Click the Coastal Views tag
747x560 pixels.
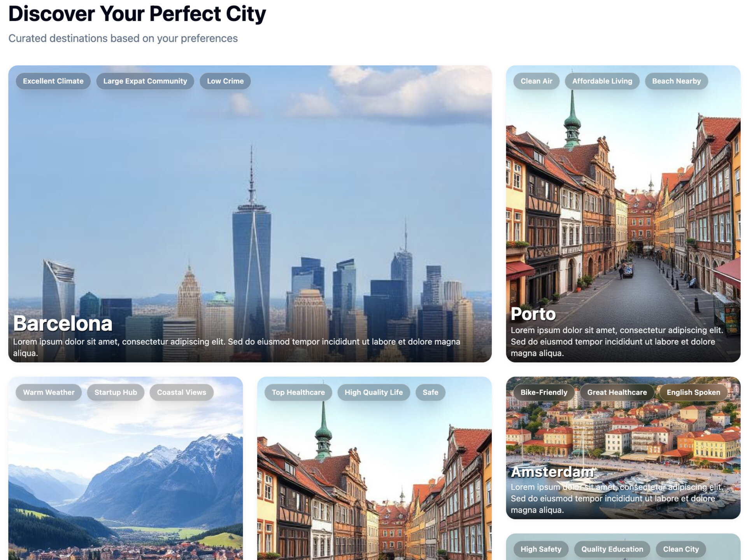point(181,392)
